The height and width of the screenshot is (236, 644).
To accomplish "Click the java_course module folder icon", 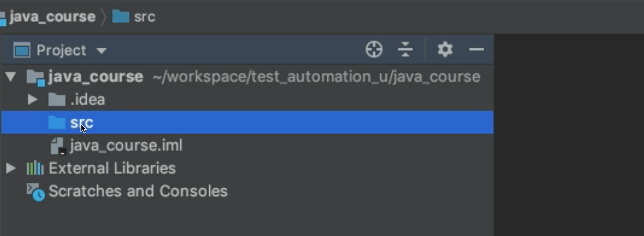I will coord(35,78).
